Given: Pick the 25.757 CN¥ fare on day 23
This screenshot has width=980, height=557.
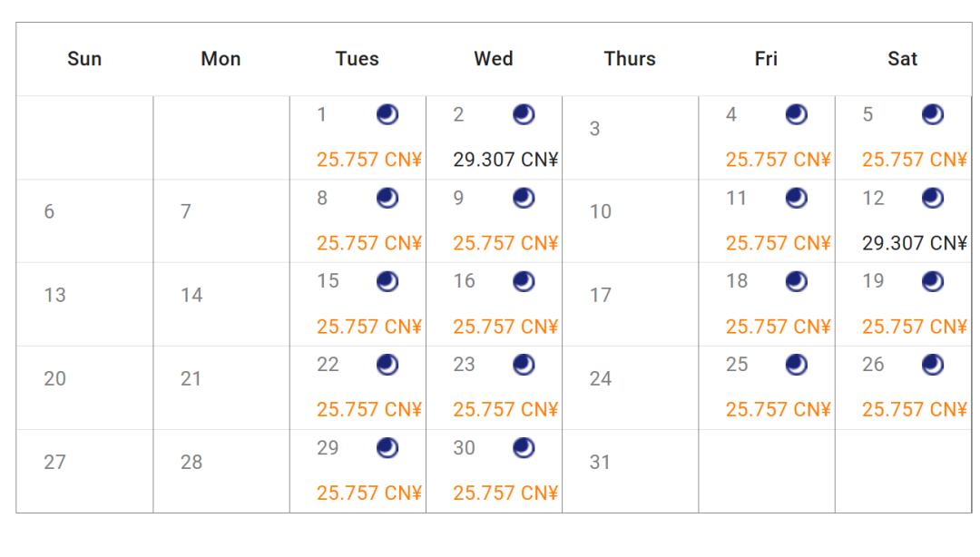Looking at the screenshot, I should (505, 410).
